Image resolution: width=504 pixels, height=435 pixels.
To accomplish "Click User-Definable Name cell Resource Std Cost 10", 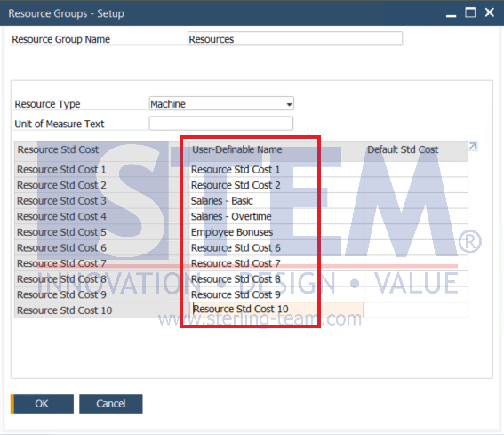I will tap(276, 310).
